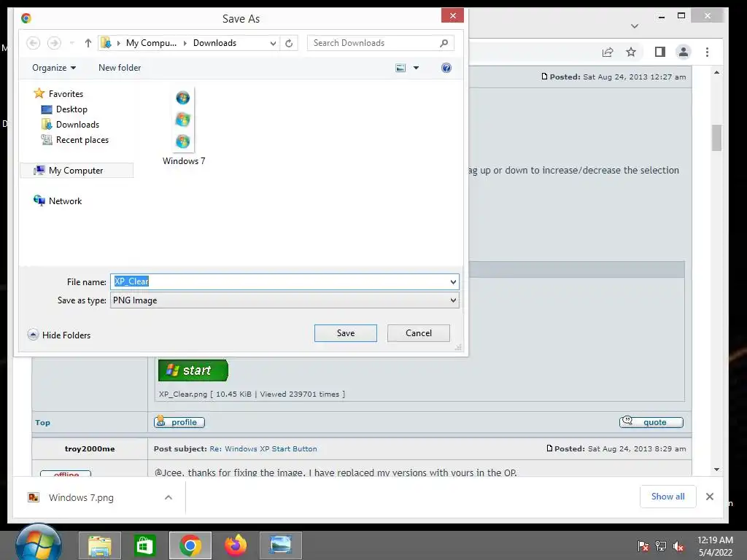Click the Save button

(x=345, y=332)
